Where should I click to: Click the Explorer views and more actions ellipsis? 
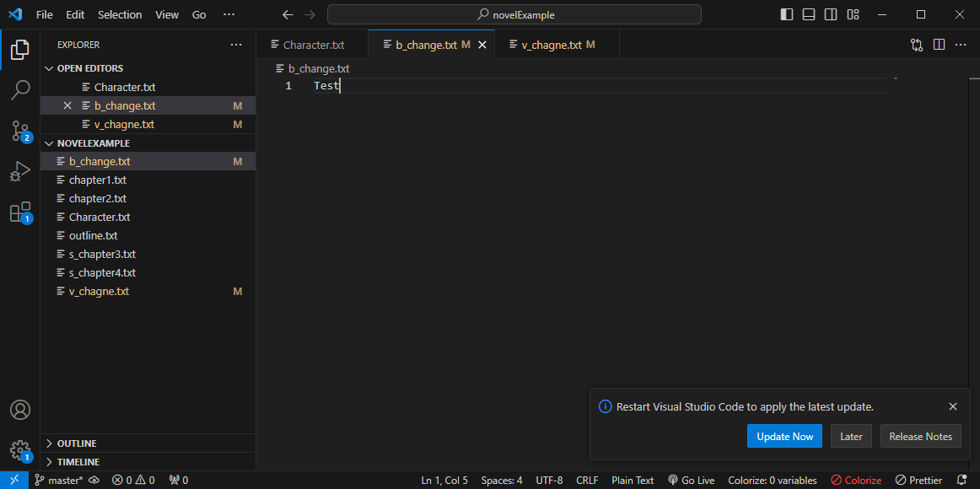235,45
